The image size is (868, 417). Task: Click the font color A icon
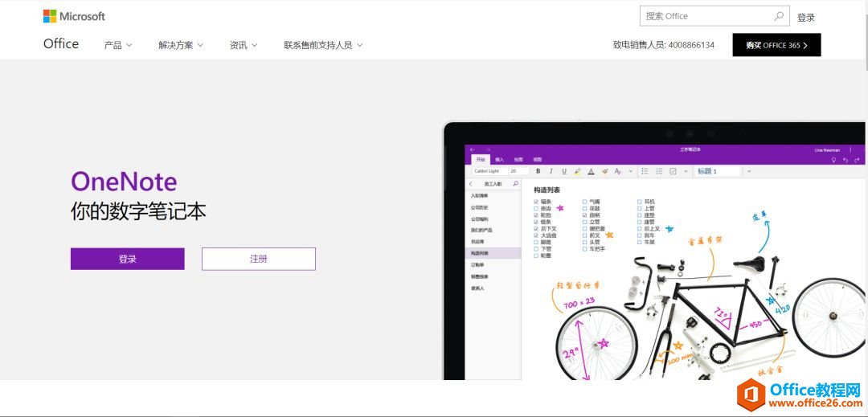pos(591,171)
